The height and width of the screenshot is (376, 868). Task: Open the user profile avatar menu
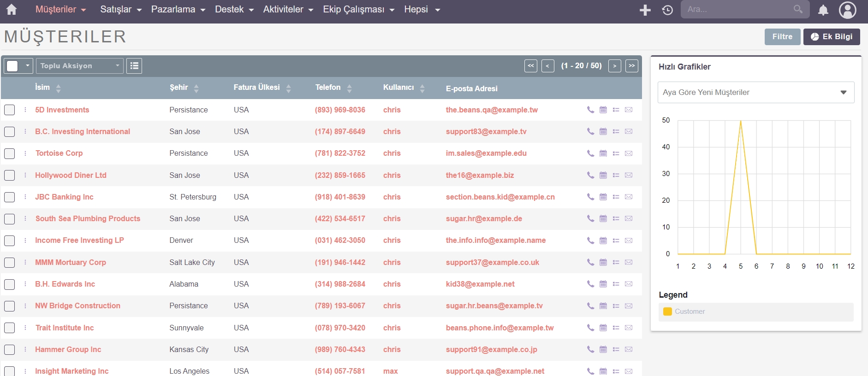tap(848, 10)
